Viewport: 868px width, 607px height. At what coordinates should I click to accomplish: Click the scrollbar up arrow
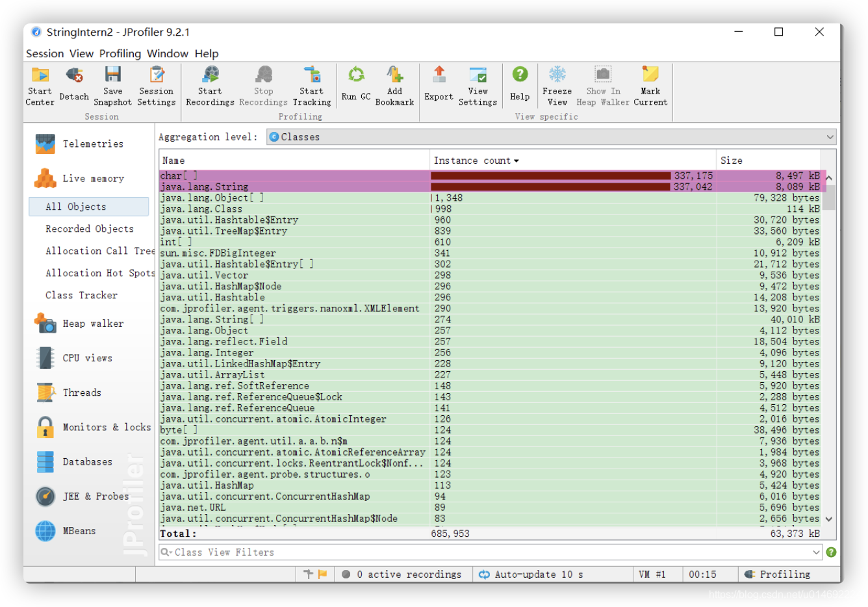[829, 177]
